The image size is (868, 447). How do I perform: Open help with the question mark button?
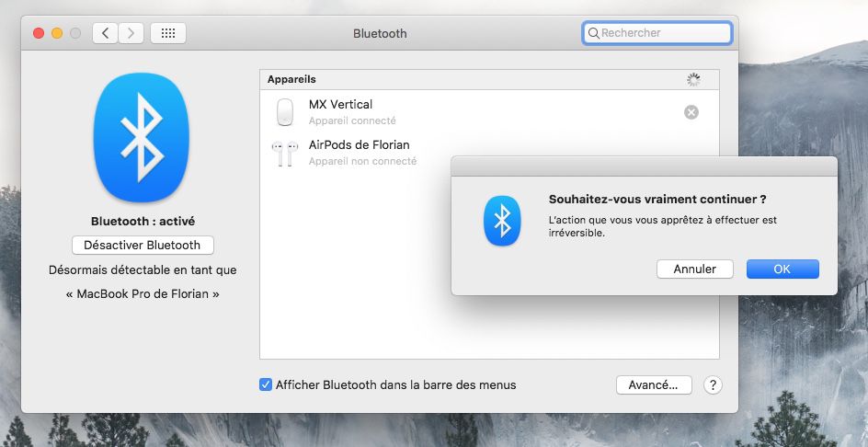tap(713, 385)
